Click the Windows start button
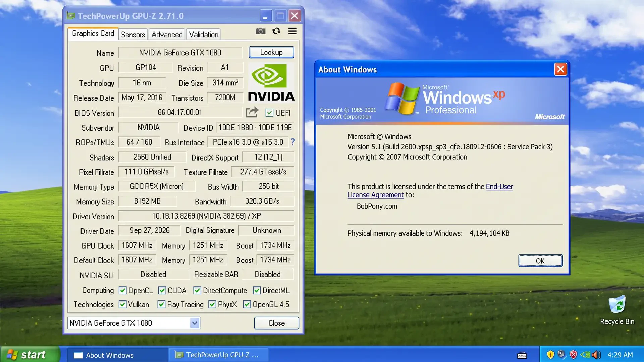Screen dimensions: 644x362 [x=30, y=354]
